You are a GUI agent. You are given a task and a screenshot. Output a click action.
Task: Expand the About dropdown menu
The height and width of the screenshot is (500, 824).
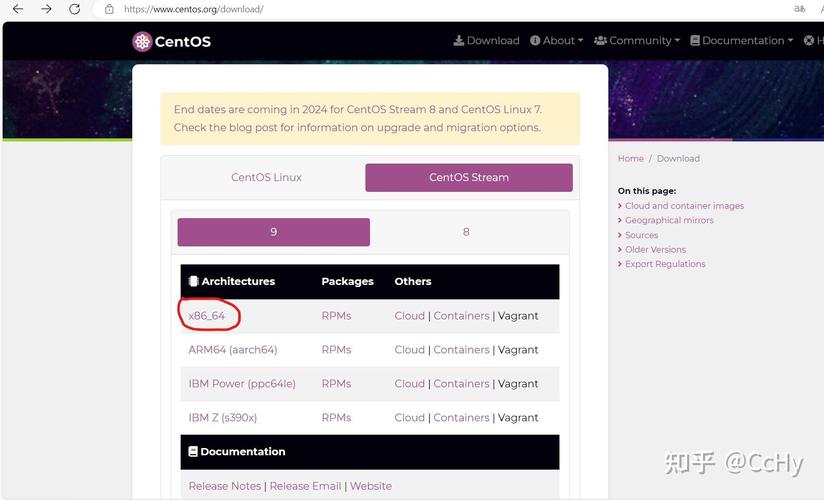click(557, 40)
